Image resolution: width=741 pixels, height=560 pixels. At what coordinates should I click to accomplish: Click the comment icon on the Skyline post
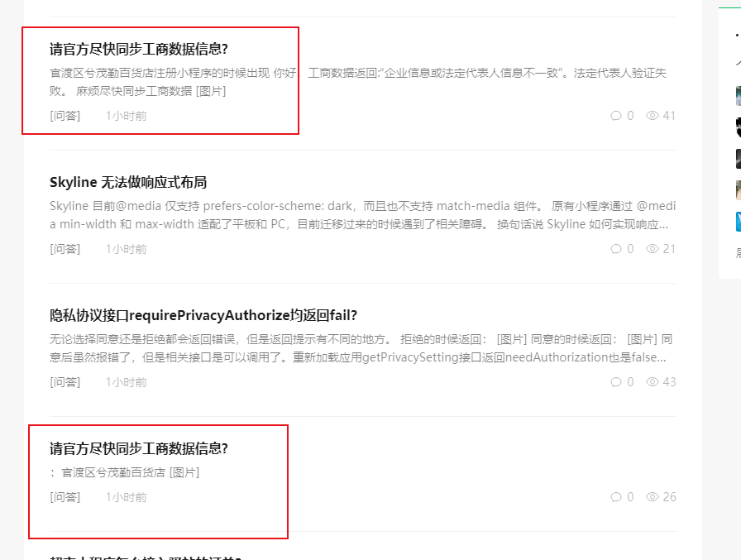[x=616, y=249]
